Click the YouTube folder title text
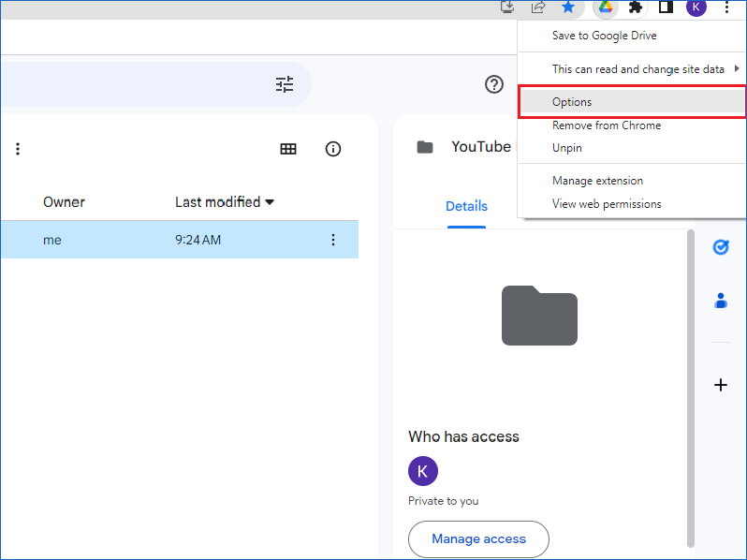The image size is (747, 560). 481,147
